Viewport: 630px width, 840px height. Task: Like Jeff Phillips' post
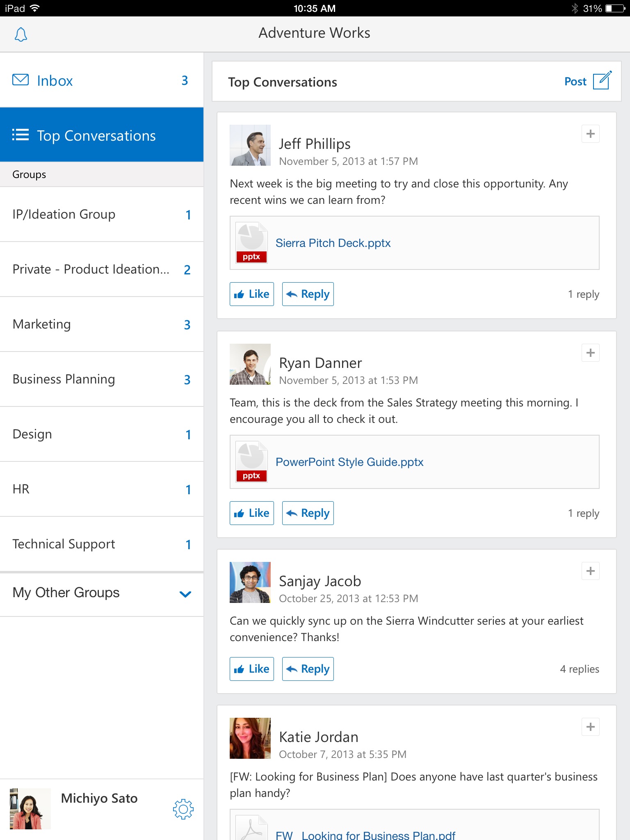(251, 294)
